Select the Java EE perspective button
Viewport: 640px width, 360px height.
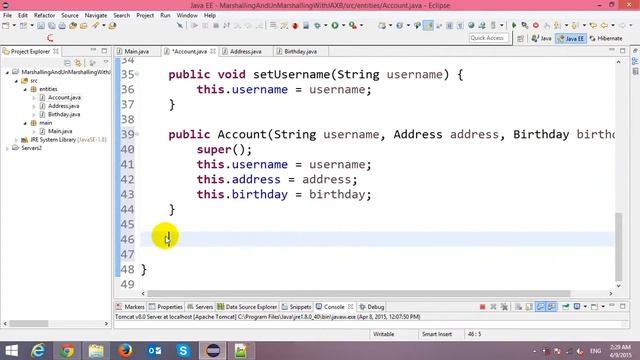(571, 38)
